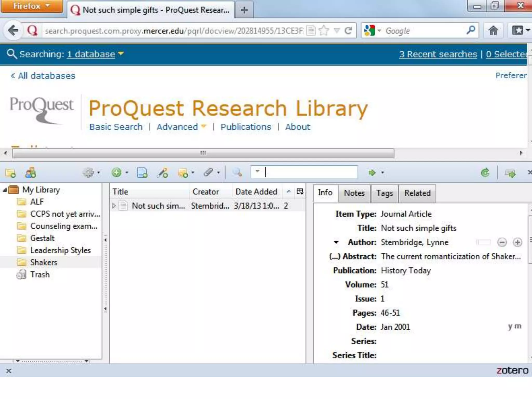The height and width of the screenshot is (399, 532).
Task: Click the paperclip Add Attachment icon
Action: click(x=208, y=172)
